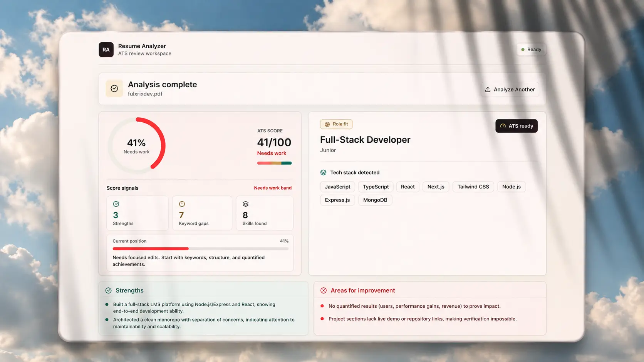This screenshot has height=362, width=644.
Task: Click the RA app logo icon
Action: pos(106,50)
